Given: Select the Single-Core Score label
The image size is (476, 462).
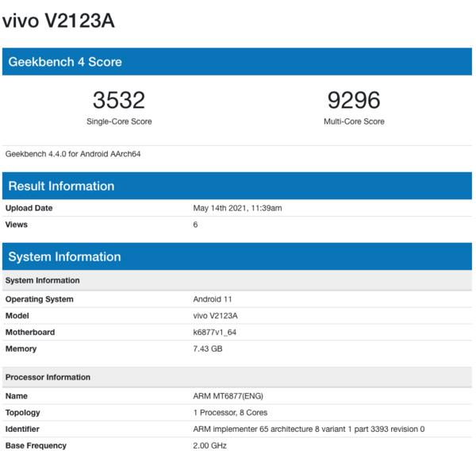Looking at the screenshot, I should tap(119, 121).
